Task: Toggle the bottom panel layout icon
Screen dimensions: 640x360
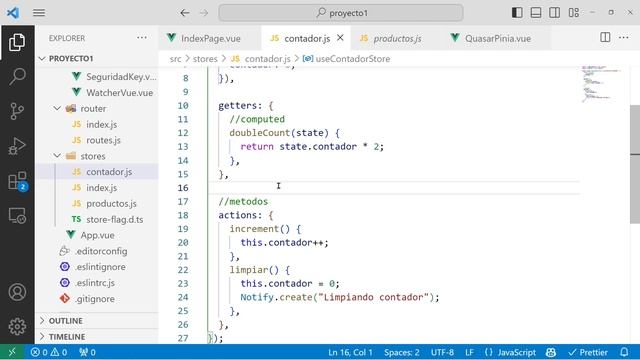Action: click(x=536, y=13)
